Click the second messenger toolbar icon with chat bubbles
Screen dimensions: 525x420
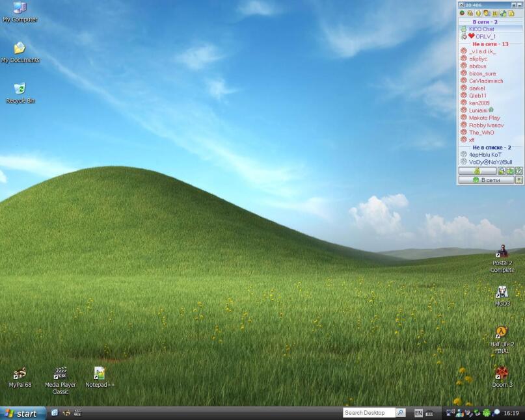point(470,13)
